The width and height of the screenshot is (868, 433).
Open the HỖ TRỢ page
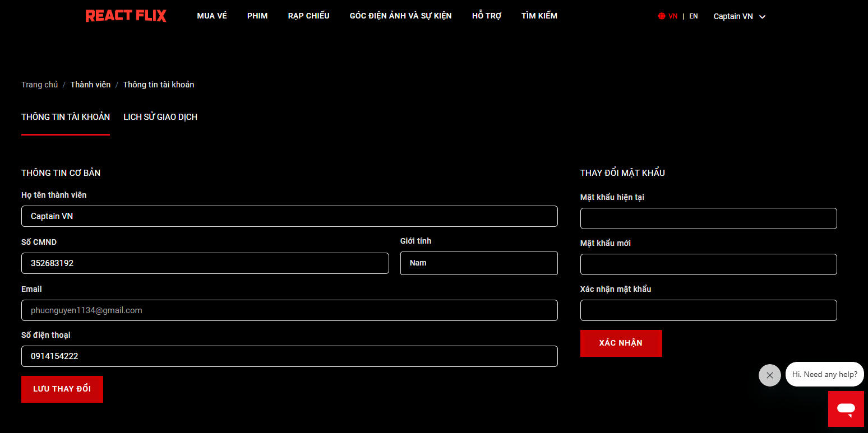coord(486,16)
